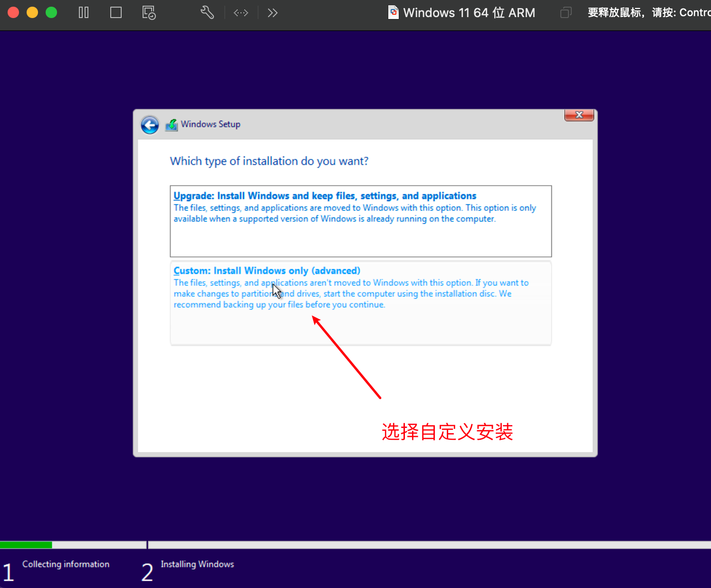
Task: Click the release-mouse hint text in titlebar
Action: click(649, 12)
